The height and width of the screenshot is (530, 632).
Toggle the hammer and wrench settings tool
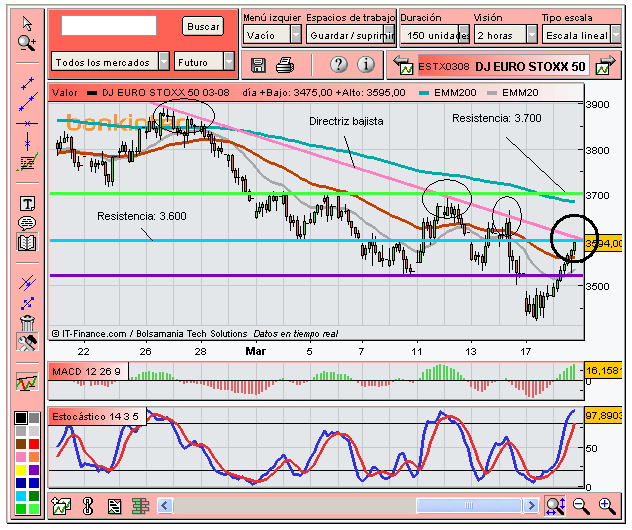click(27, 343)
